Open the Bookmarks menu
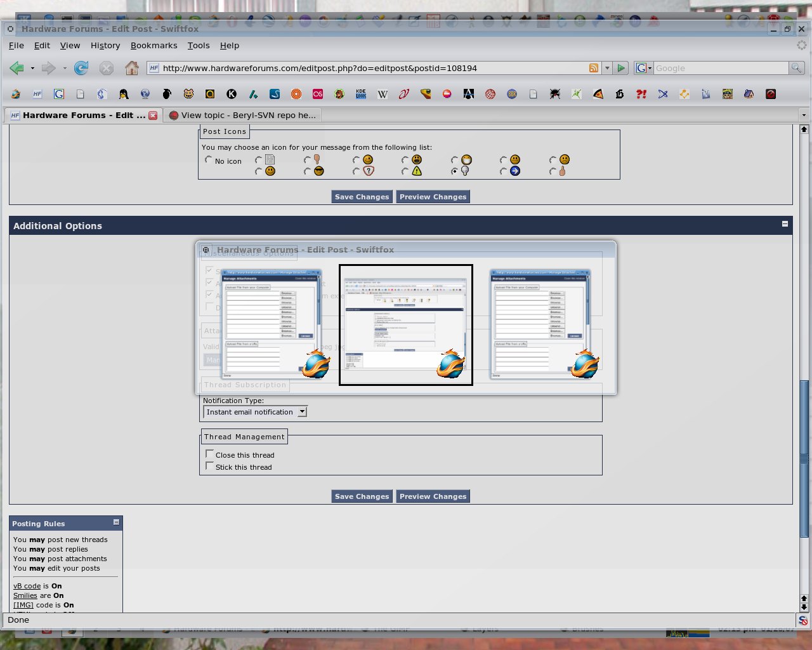This screenshot has width=812, height=650. point(154,45)
